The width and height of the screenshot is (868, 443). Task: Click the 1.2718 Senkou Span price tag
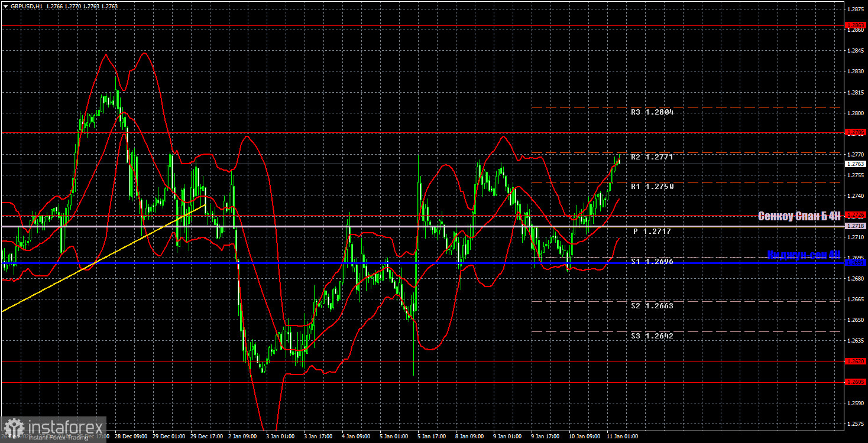pos(856,226)
